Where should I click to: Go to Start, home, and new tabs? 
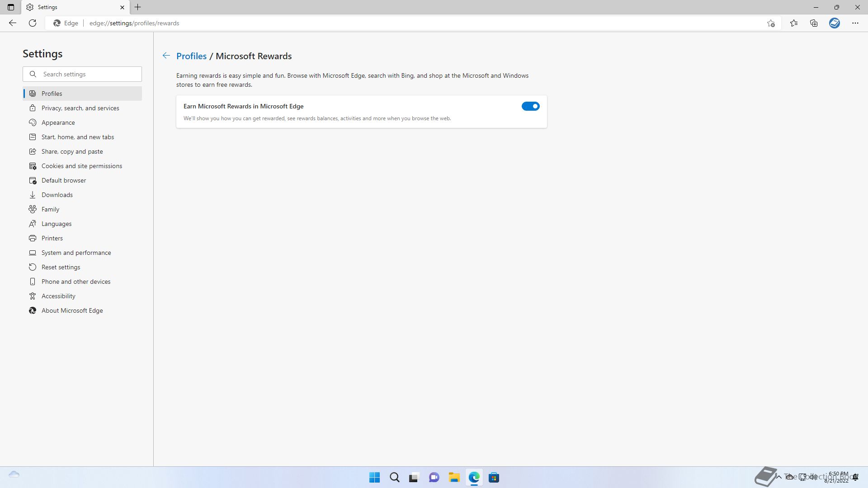[x=82, y=137]
